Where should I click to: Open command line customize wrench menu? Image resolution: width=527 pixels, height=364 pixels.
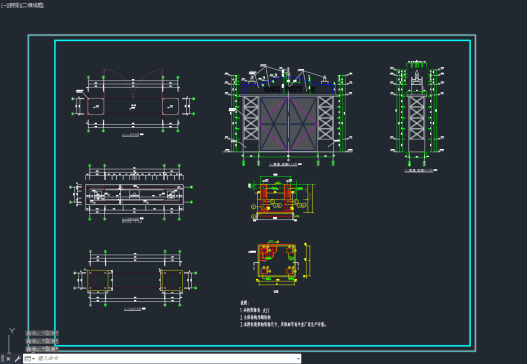coord(17,359)
